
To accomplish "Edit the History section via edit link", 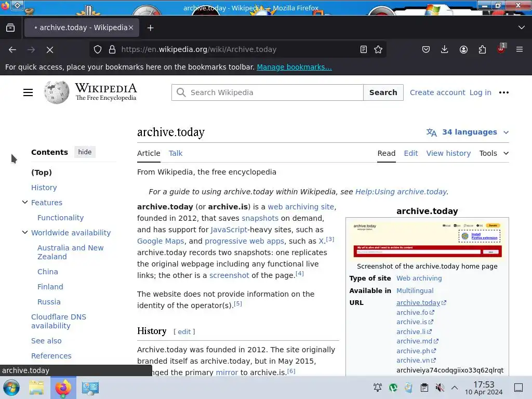I will [x=184, y=332].
